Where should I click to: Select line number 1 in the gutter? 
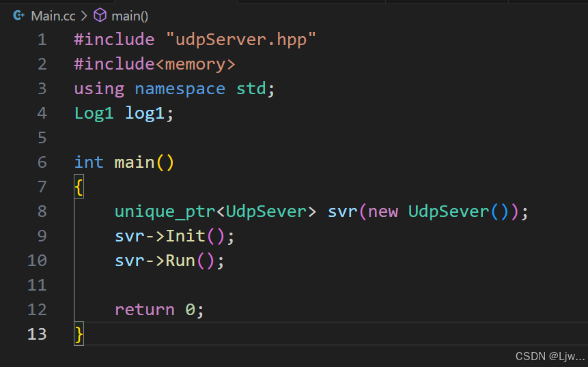(x=42, y=40)
